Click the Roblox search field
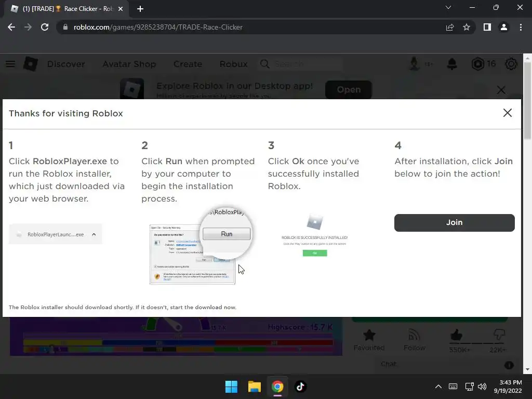The width and height of the screenshot is (532, 399). (301, 64)
